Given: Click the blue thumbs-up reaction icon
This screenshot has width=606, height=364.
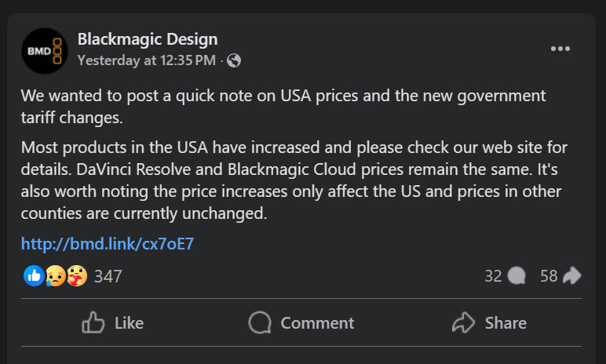Looking at the screenshot, I should [x=34, y=275].
